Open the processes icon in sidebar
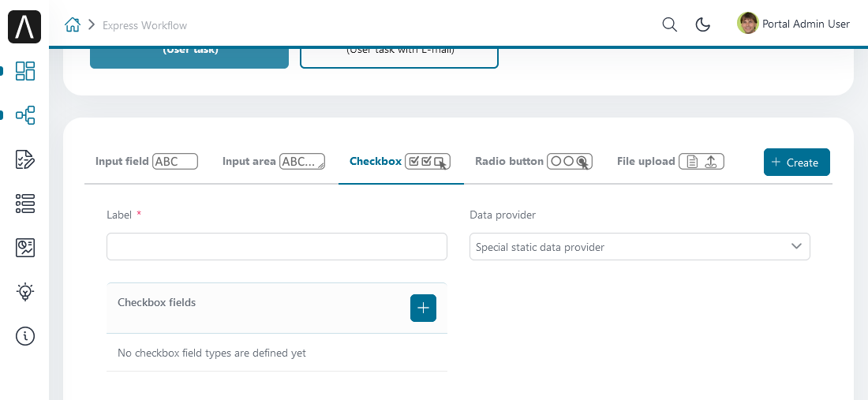The image size is (868, 400). point(25,115)
